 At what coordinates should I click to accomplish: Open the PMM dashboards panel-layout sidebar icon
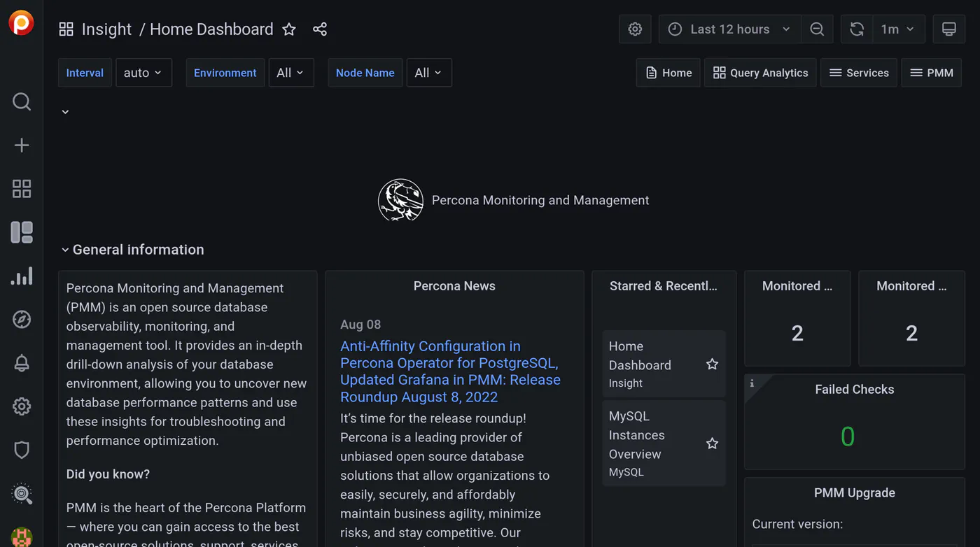coord(22,232)
